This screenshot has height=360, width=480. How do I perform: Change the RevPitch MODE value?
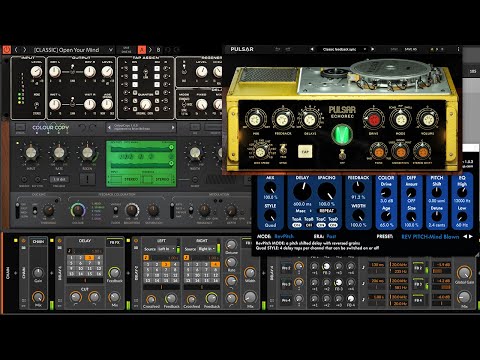[x=284, y=236]
